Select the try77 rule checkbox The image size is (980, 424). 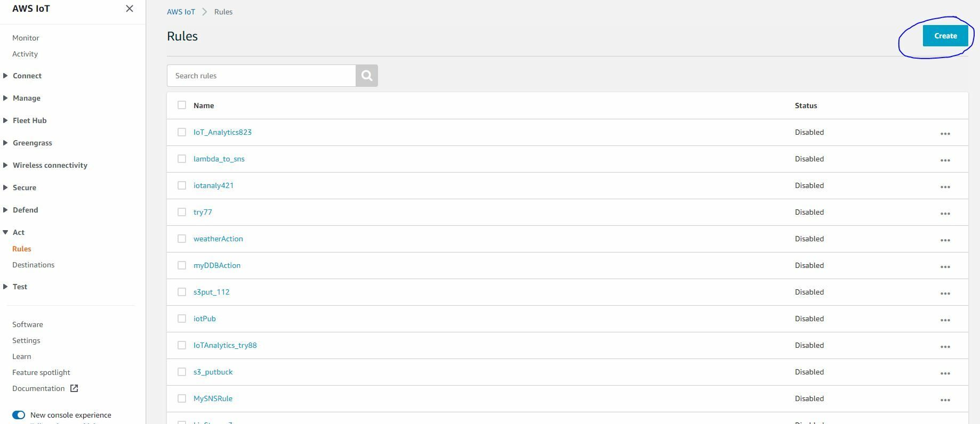pyautogui.click(x=182, y=212)
